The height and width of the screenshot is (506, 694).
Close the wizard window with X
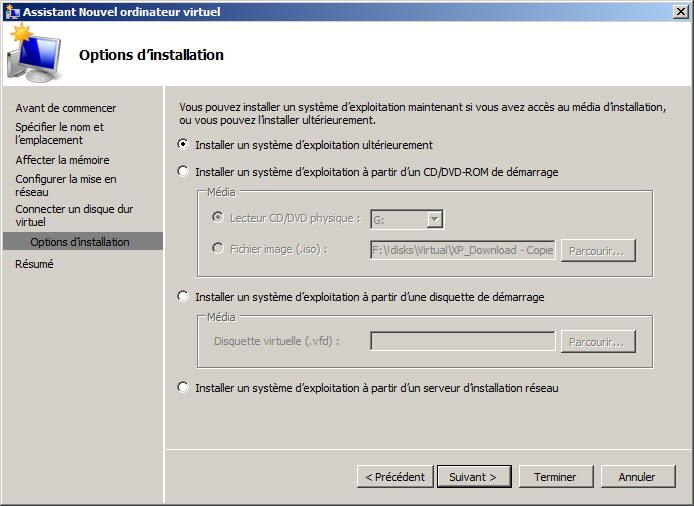tap(680, 12)
